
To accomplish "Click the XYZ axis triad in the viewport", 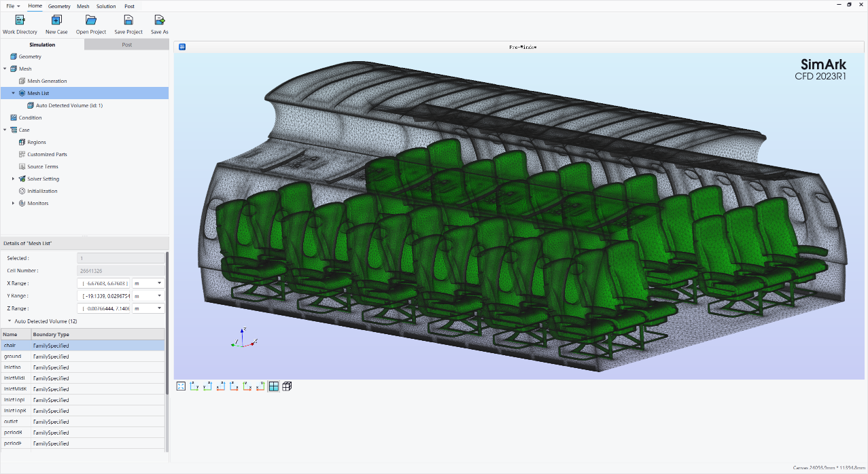I will 242,338.
